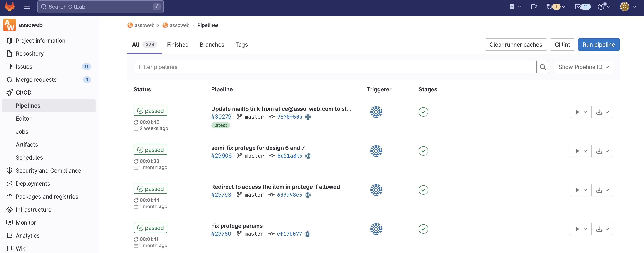Click the GitLab logo to go home

pos(9,7)
